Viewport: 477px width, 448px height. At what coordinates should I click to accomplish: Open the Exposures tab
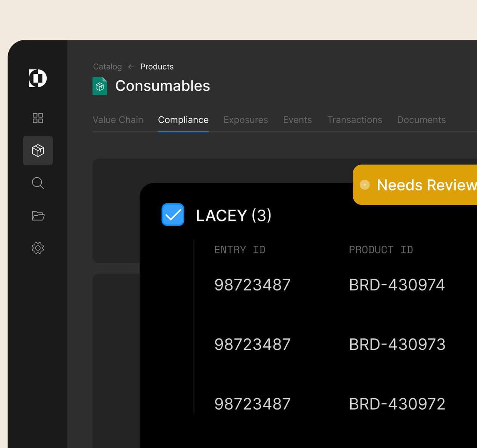(x=246, y=120)
